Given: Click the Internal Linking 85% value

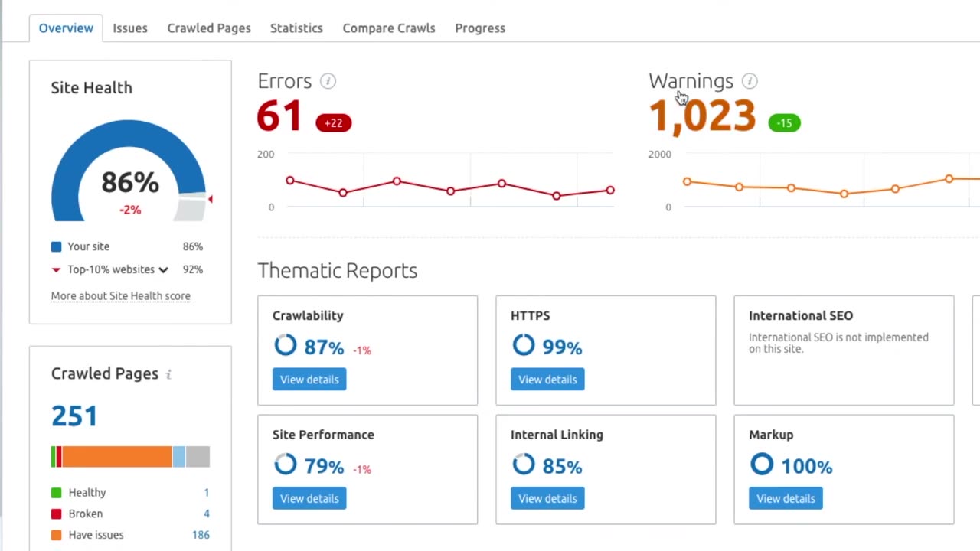Looking at the screenshot, I should pos(562,466).
